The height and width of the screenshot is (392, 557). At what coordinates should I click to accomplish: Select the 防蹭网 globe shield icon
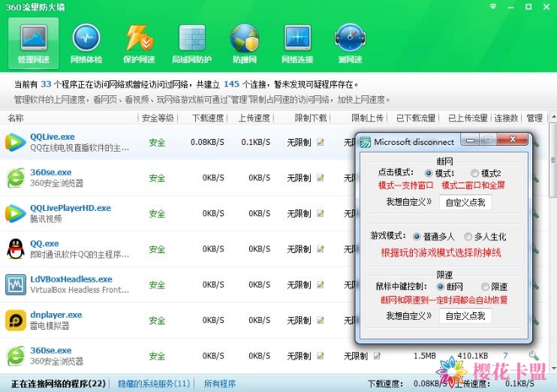pyautogui.click(x=245, y=43)
